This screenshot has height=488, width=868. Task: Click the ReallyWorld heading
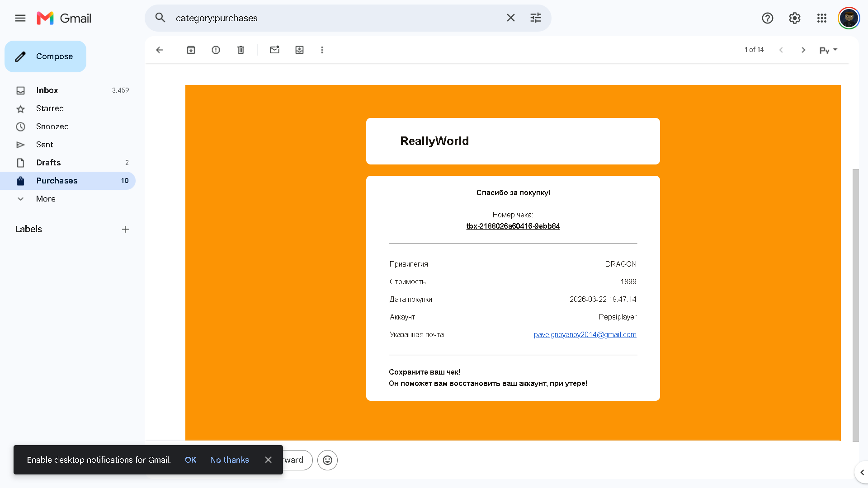pos(434,141)
